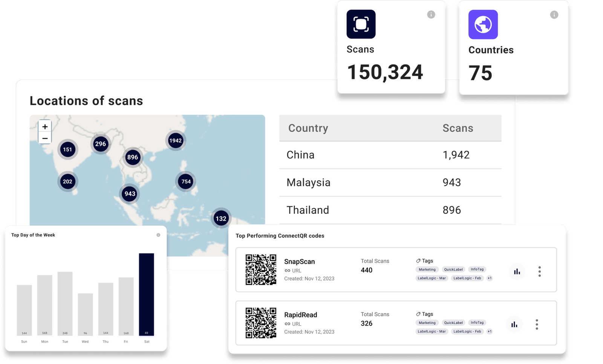The image size is (603, 364).
Task: Open the three-dot menu for SnapScan
Action: (x=539, y=271)
